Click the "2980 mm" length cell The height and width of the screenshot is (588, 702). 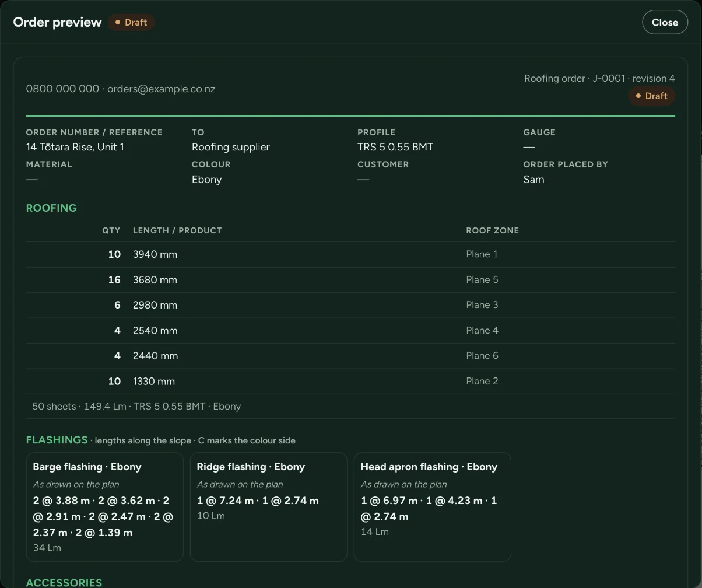point(155,305)
